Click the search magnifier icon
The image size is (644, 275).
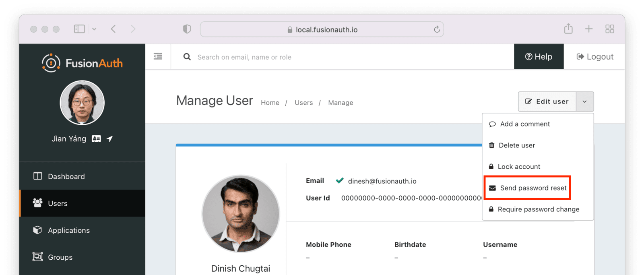187,57
